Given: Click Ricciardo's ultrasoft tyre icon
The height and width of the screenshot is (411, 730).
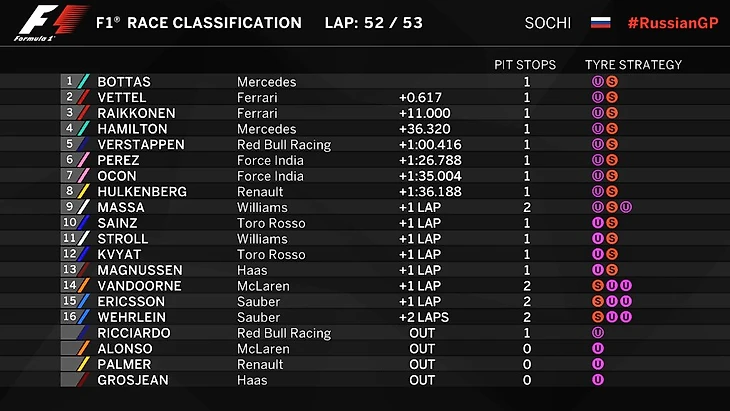Looking at the screenshot, I should (x=598, y=332).
